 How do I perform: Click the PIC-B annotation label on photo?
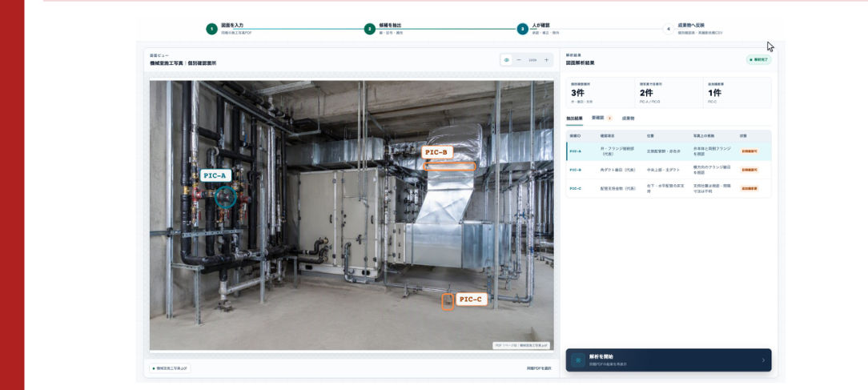click(436, 152)
